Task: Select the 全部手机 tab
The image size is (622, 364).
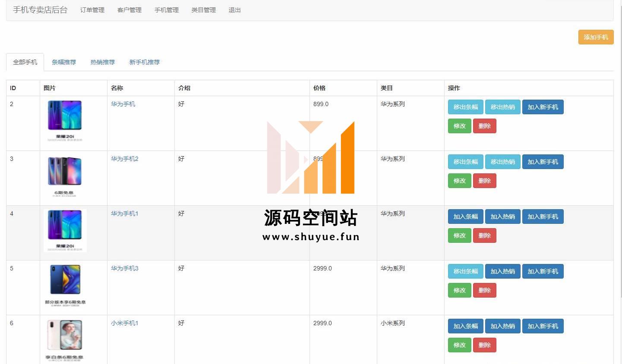Action: pyautogui.click(x=25, y=62)
